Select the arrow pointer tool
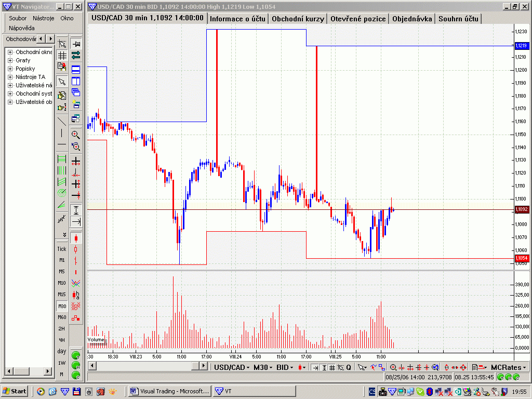 tap(62, 82)
